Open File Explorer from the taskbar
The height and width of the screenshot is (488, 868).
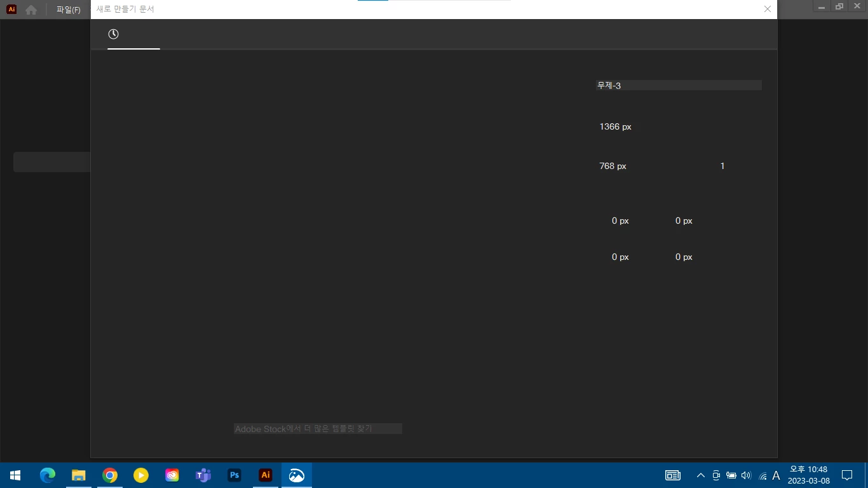pyautogui.click(x=79, y=475)
